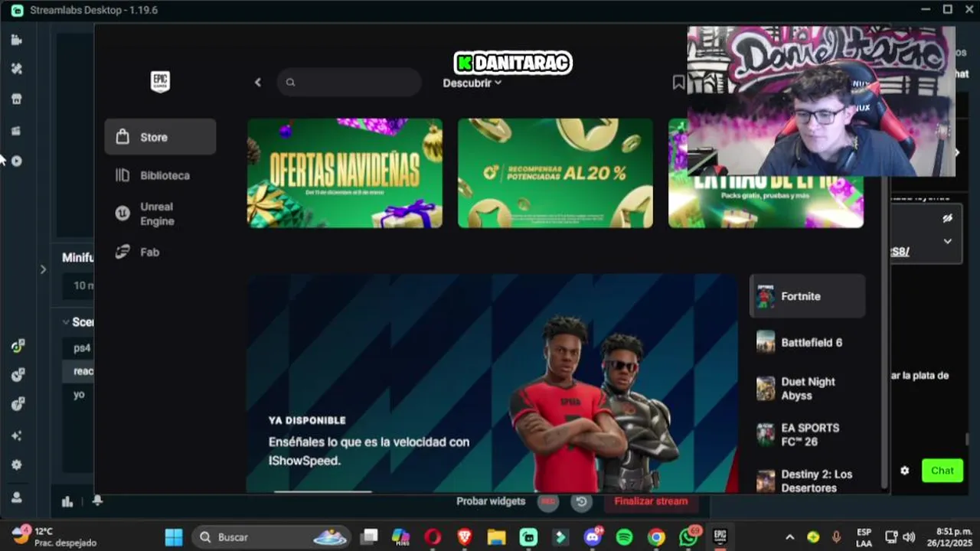
Task: Open the account profile icon in sidebar
Action: tap(17, 497)
